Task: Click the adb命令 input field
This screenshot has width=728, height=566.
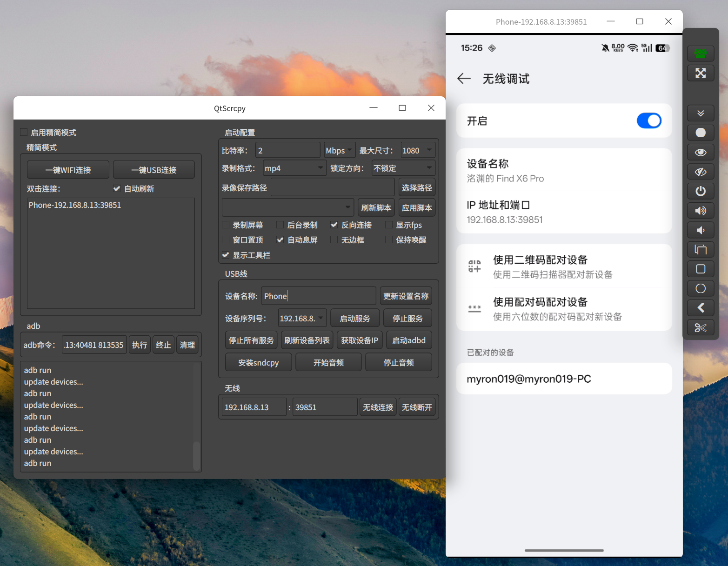Action: [94, 345]
